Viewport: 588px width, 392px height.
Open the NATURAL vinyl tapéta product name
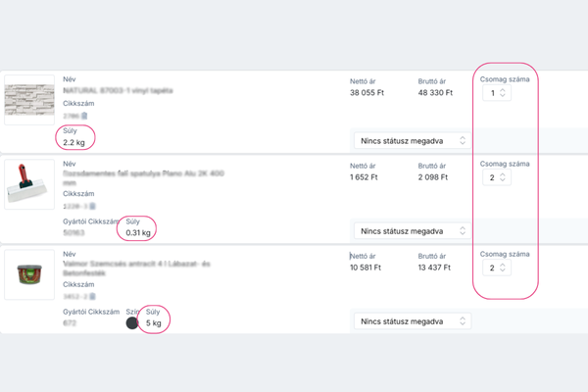[x=118, y=89]
